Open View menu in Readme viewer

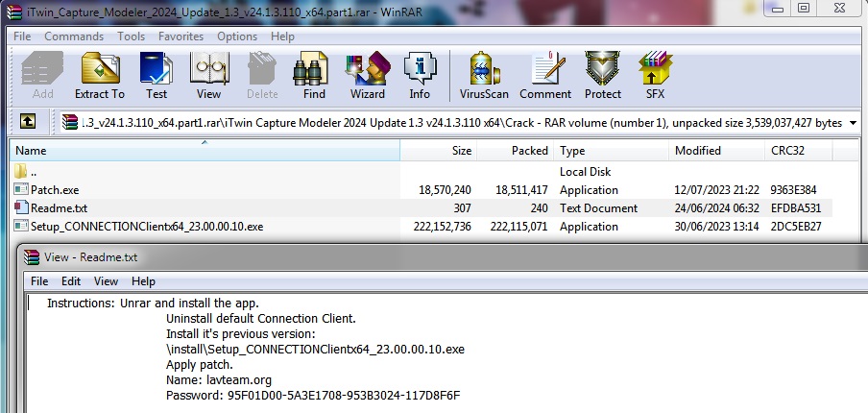pyautogui.click(x=106, y=281)
